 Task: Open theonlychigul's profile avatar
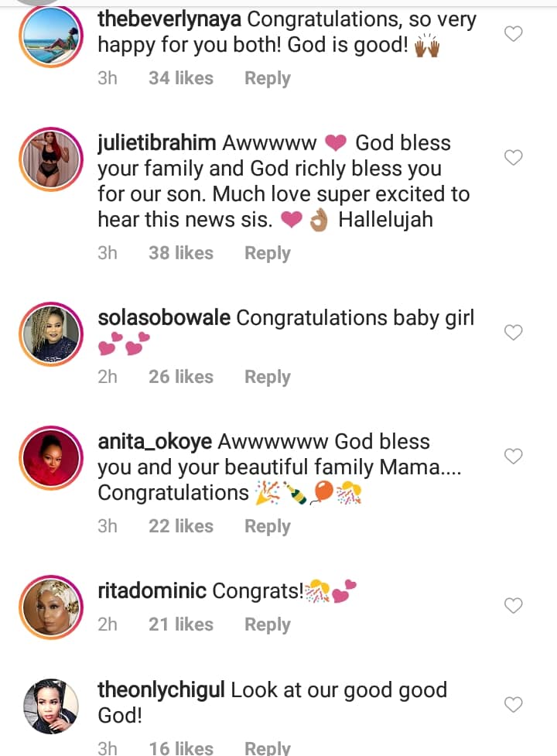pos(50,706)
